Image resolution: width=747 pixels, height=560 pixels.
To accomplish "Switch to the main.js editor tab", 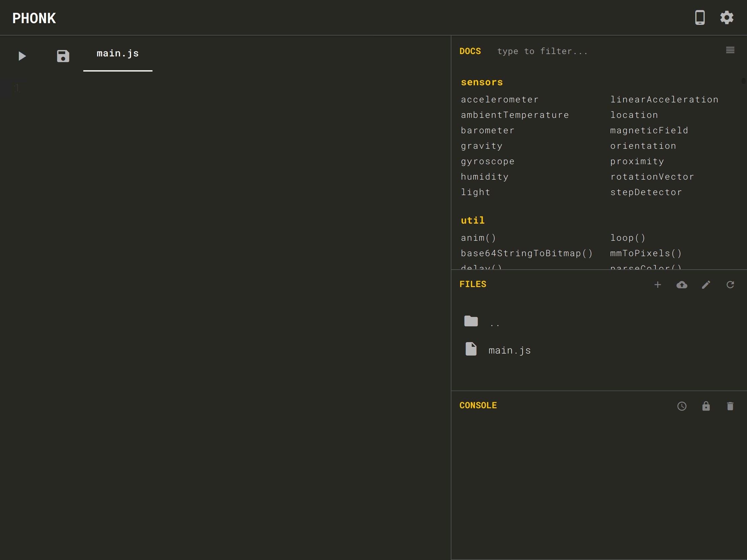I will tap(118, 54).
